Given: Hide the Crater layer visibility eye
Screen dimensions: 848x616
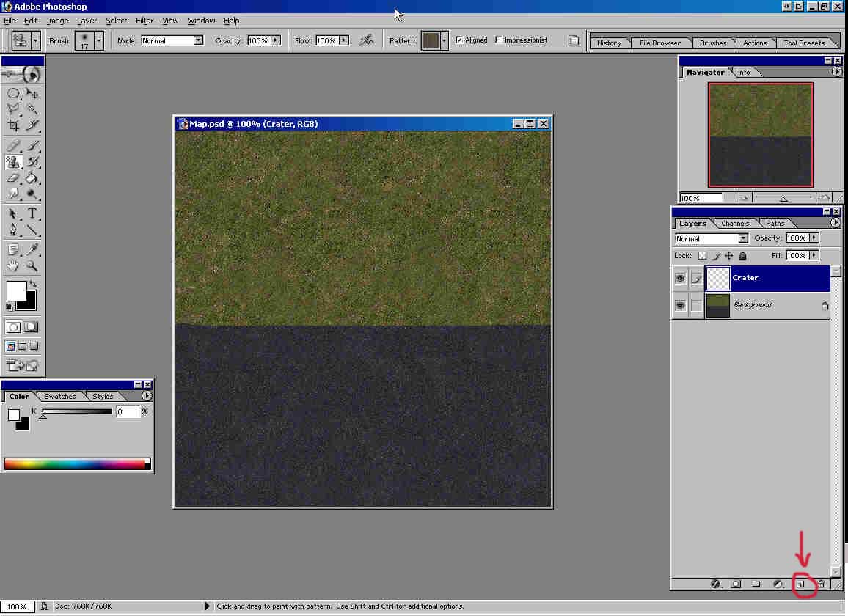Looking at the screenshot, I should (680, 279).
